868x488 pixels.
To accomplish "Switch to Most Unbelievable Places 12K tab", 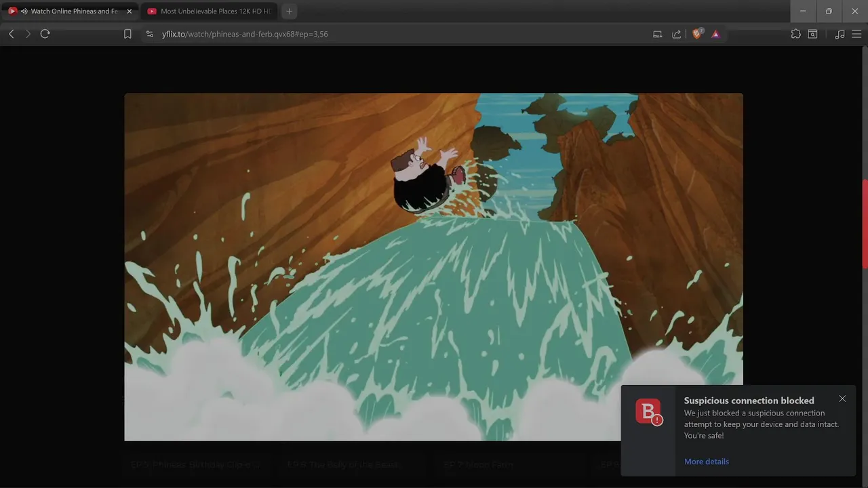I will coord(209,12).
